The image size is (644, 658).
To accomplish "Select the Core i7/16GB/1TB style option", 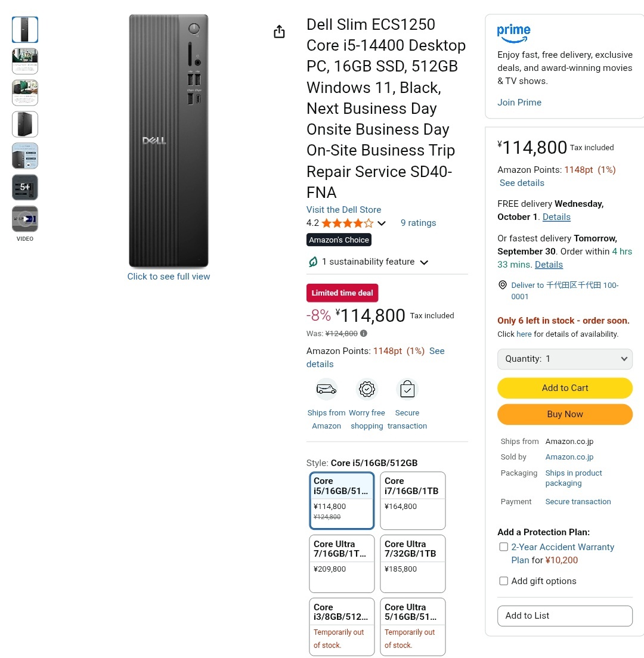I will click(x=413, y=500).
